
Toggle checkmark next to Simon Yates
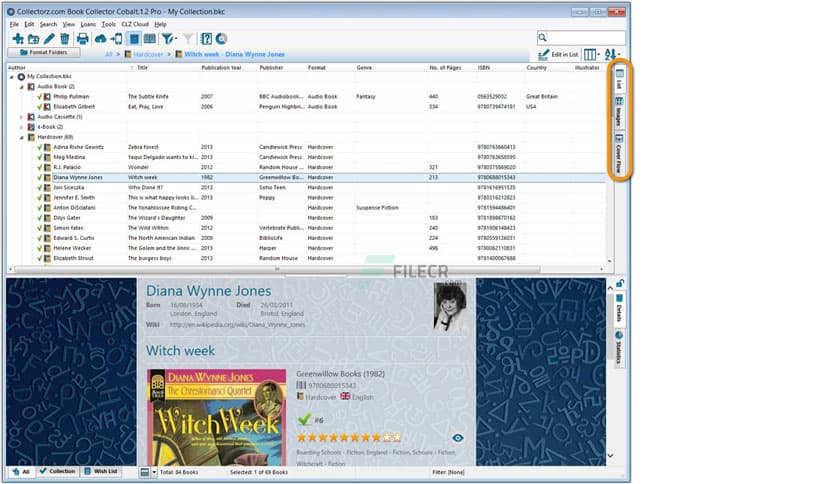pyautogui.click(x=40, y=228)
